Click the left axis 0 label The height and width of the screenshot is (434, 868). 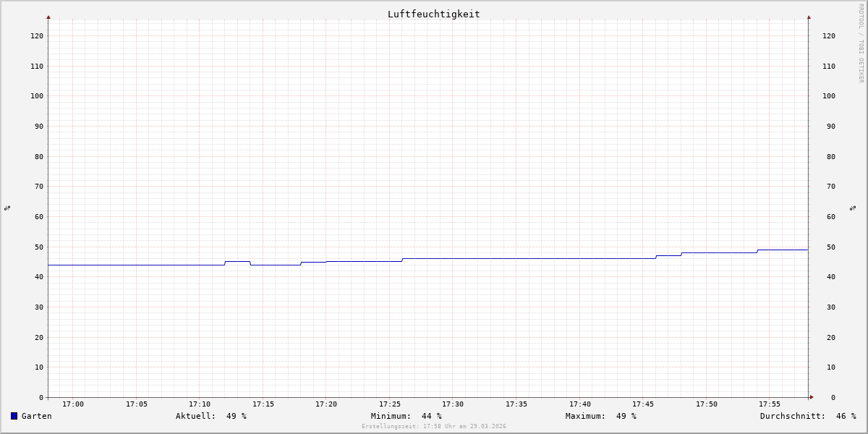41,397
